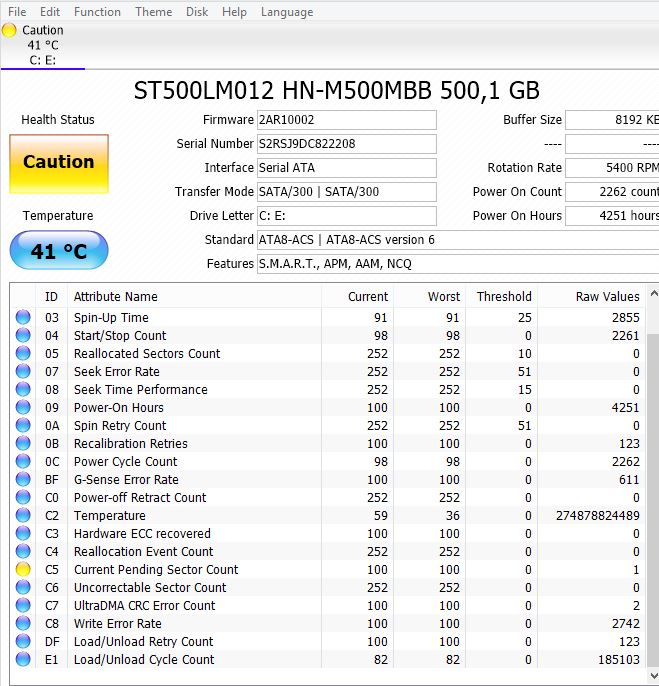Select the Reallocated Sectors Count attribute name
The image size is (659, 686).
[x=147, y=354]
